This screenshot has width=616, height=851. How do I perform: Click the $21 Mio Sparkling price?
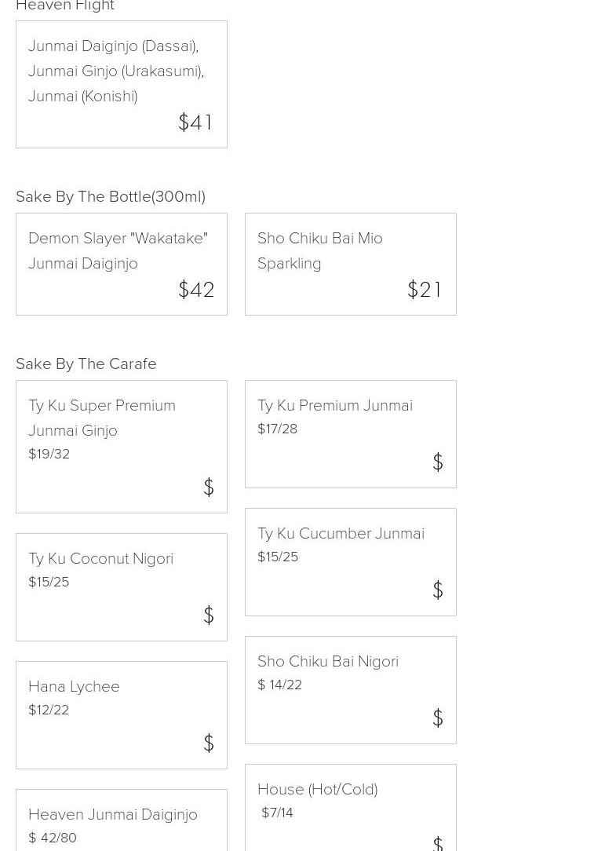(425, 290)
